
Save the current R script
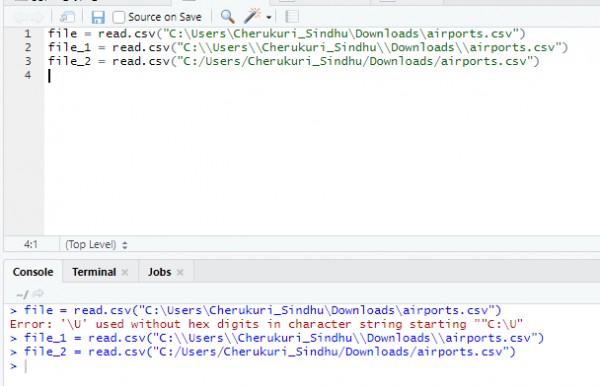tap(98, 17)
